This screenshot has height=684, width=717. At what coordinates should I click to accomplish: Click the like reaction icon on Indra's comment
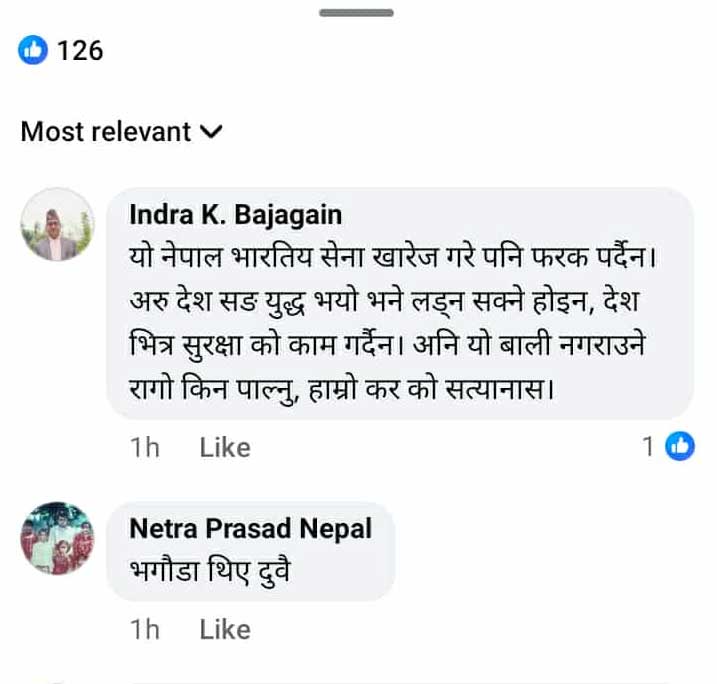[680, 447]
